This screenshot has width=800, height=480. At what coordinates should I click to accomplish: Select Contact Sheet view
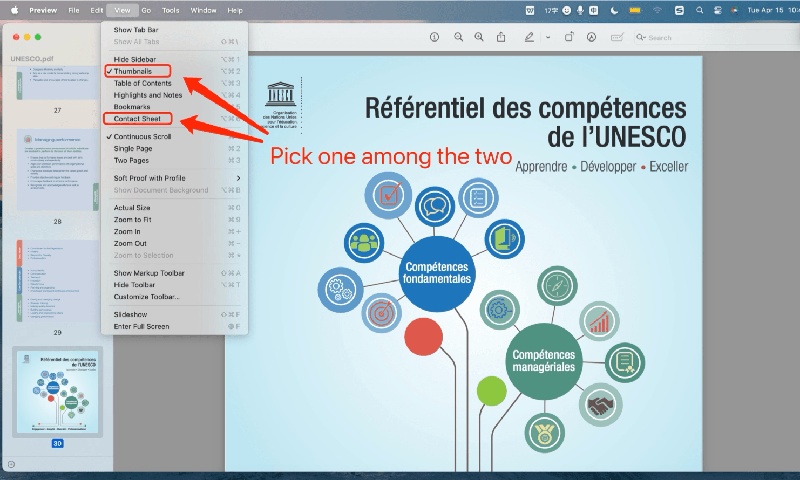[x=174, y=119]
